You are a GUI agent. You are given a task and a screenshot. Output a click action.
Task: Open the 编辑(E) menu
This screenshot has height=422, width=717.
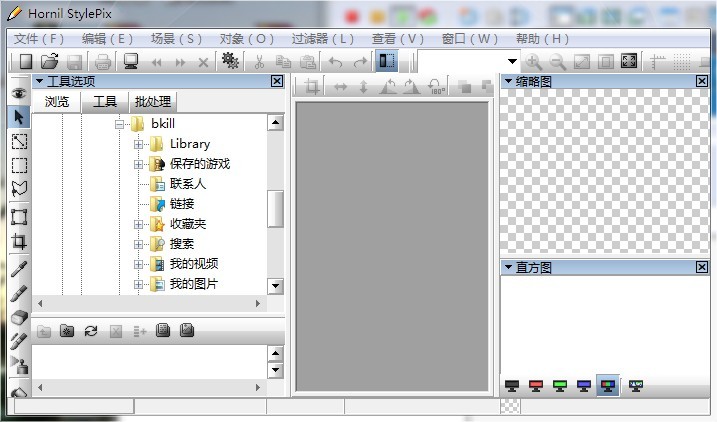(x=107, y=39)
